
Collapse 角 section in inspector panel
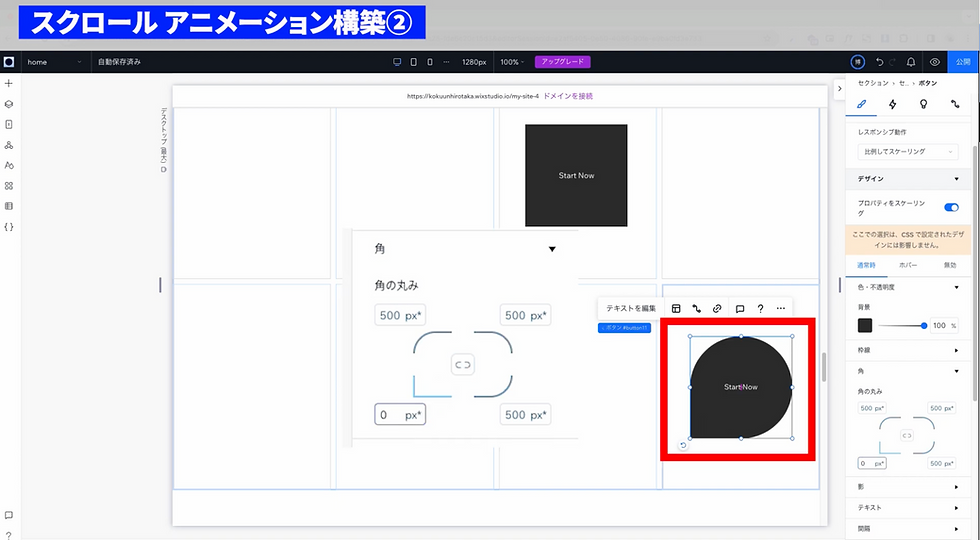point(956,371)
